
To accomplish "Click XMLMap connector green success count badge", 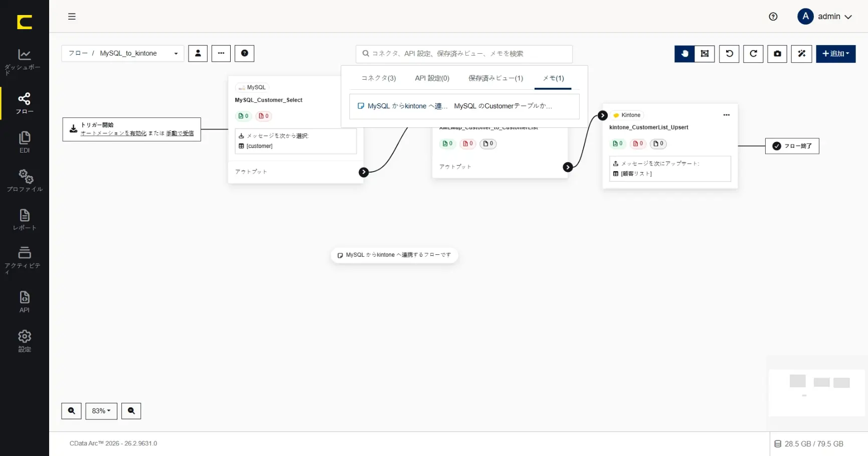I will click(447, 143).
